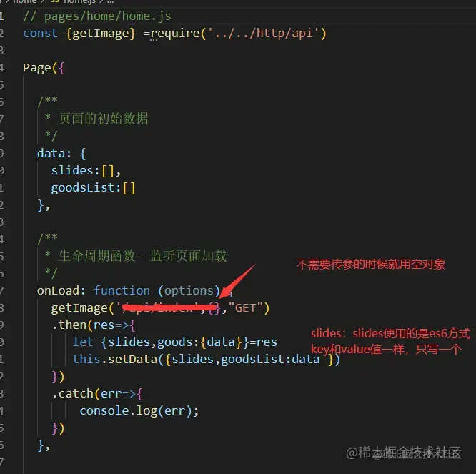Image resolution: width=476 pixels, height=474 pixels.
Task: Click the require function call
Action: click(x=175, y=33)
